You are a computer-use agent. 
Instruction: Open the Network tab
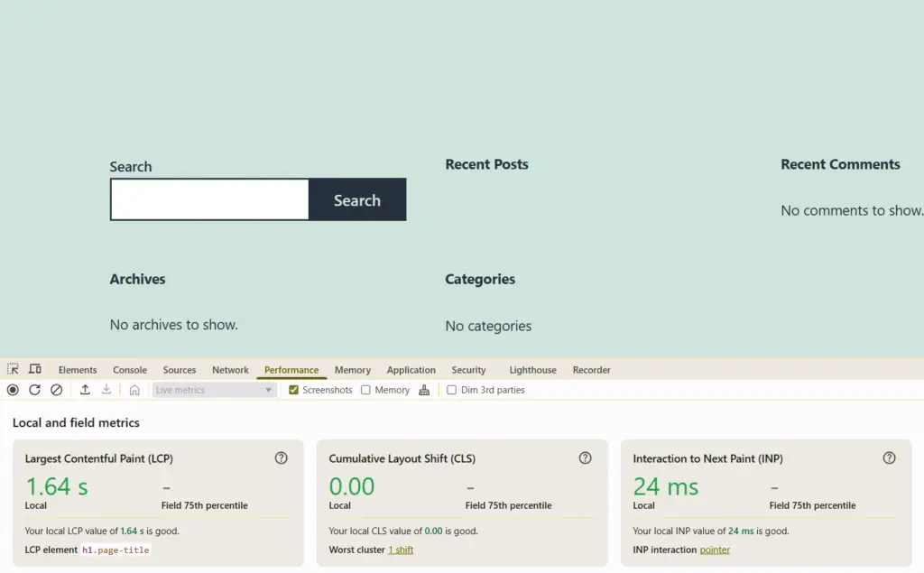230,370
